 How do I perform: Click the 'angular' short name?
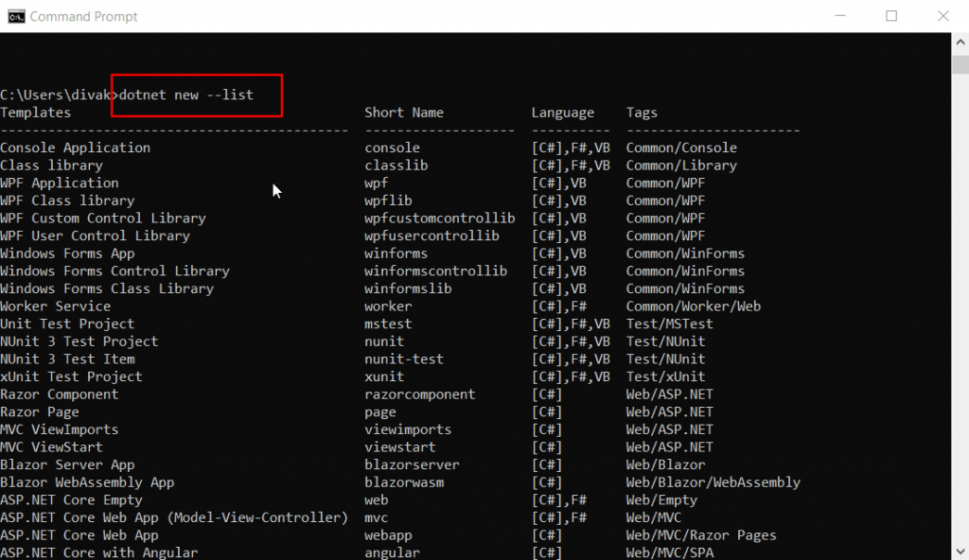[x=392, y=552]
